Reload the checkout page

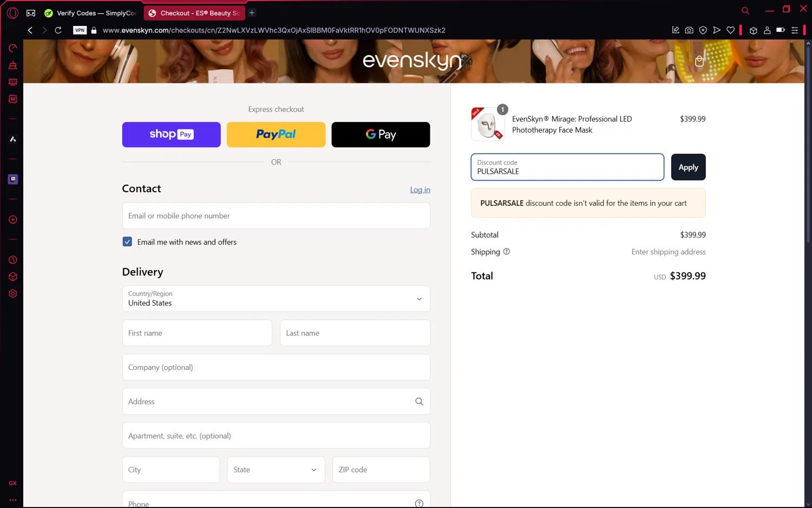[58, 30]
